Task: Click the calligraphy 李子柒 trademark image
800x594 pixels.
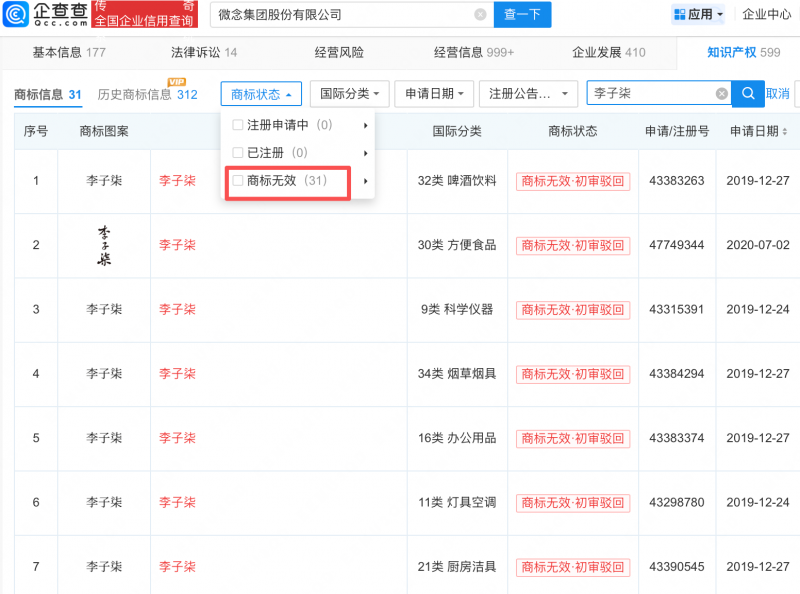Action: (104, 245)
